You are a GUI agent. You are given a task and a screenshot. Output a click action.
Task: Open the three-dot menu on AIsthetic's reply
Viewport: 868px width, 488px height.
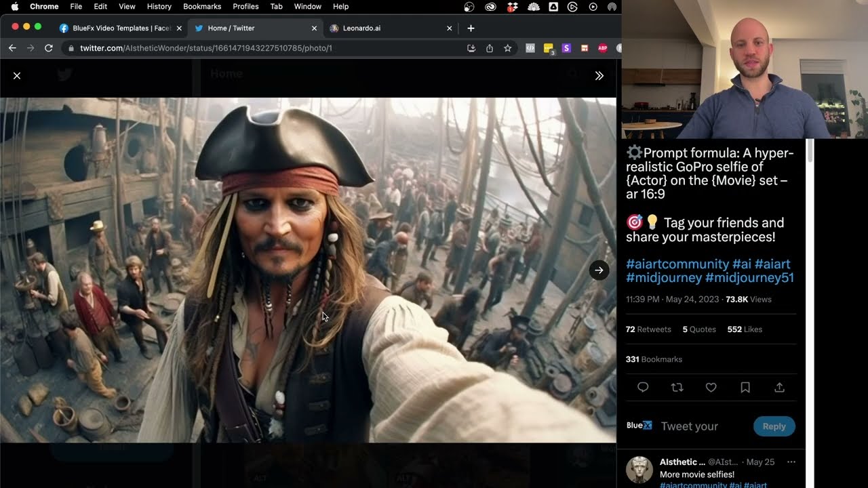(791, 462)
